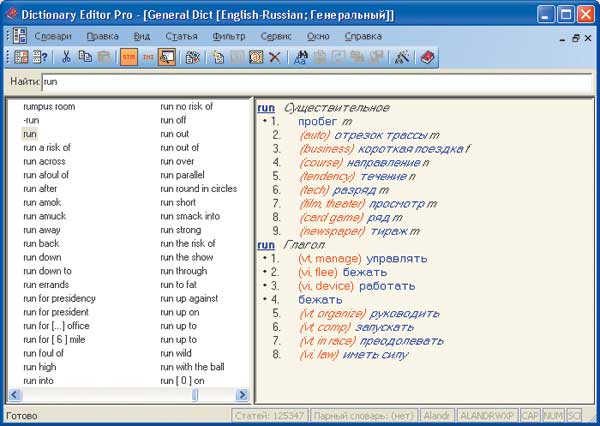Follow the 'run' headword link above Существительное

coord(266,108)
